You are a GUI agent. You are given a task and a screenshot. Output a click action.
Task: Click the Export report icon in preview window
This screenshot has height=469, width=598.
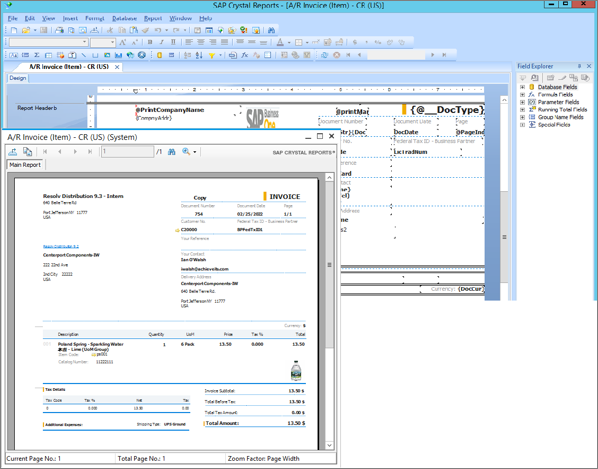click(13, 151)
